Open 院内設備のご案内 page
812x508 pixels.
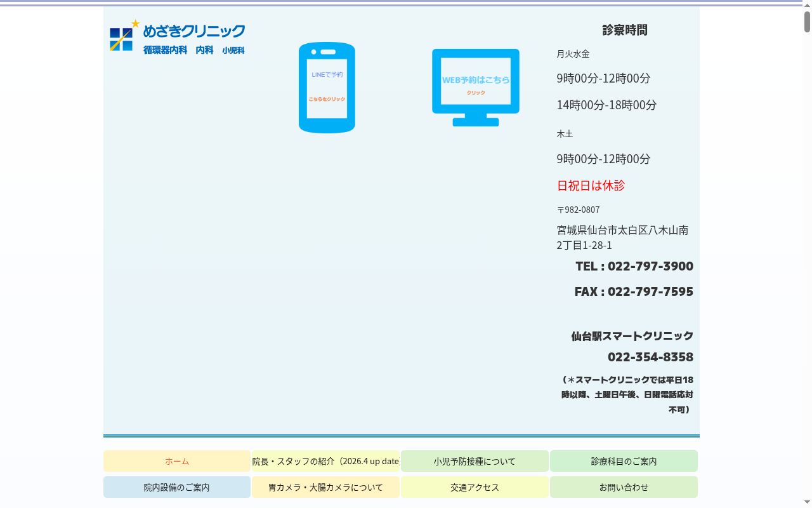click(177, 487)
